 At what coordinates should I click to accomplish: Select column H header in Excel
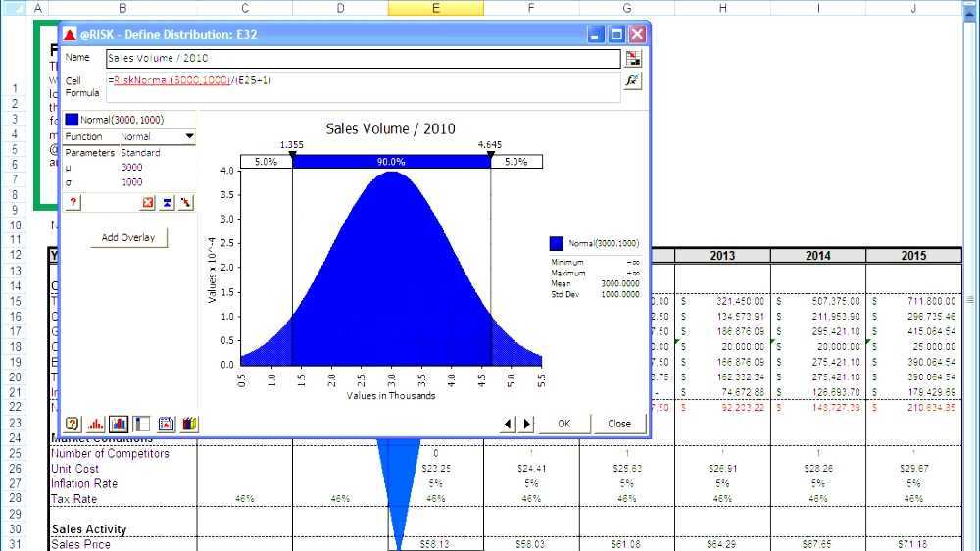[x=722, y=8]
